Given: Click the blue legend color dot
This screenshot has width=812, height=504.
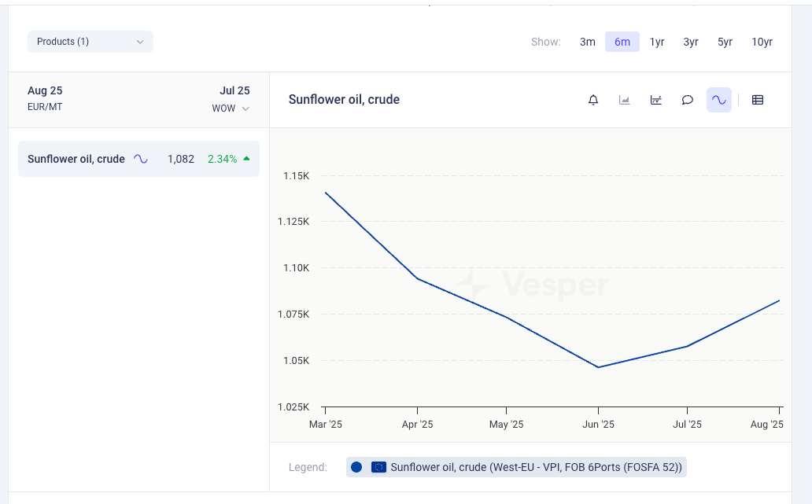Looking at the screenshot, I should [356, 467].
